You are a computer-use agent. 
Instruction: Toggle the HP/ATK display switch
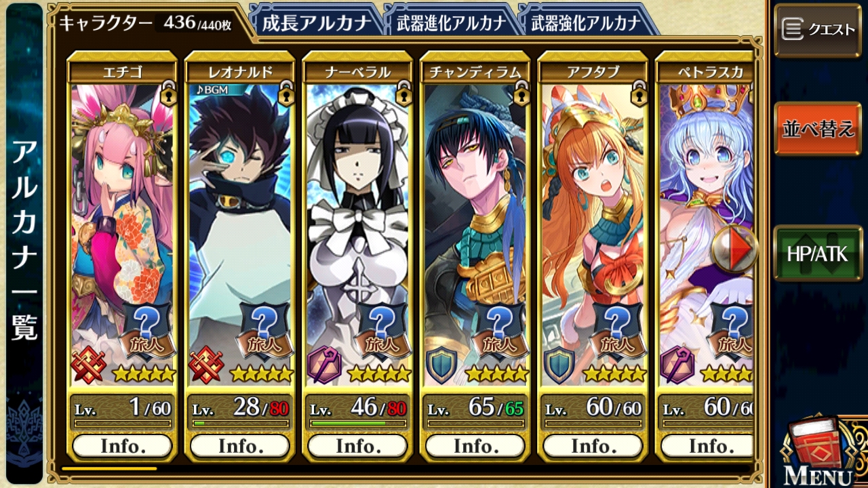(x=818, y=253)
